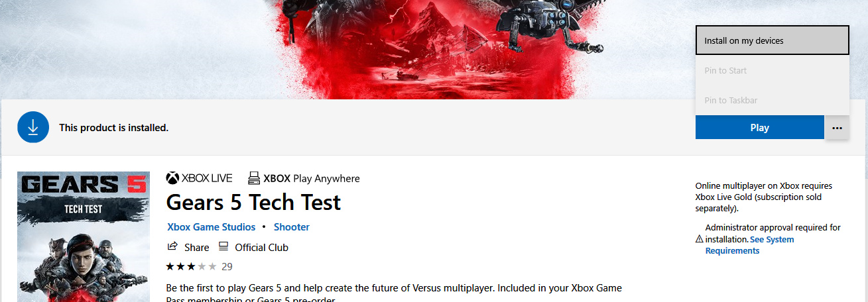Open the ellipsis more options button
The image size is (868, 302).
pos(837,128)
